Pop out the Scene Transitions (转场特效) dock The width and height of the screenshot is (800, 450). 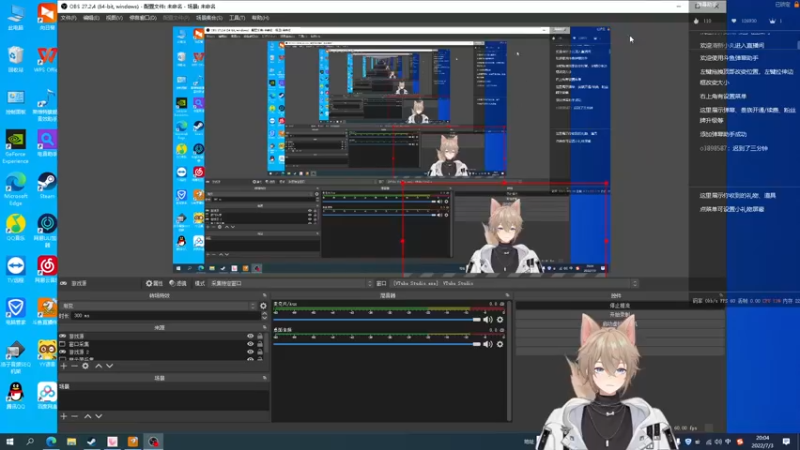tap(264, 295)
